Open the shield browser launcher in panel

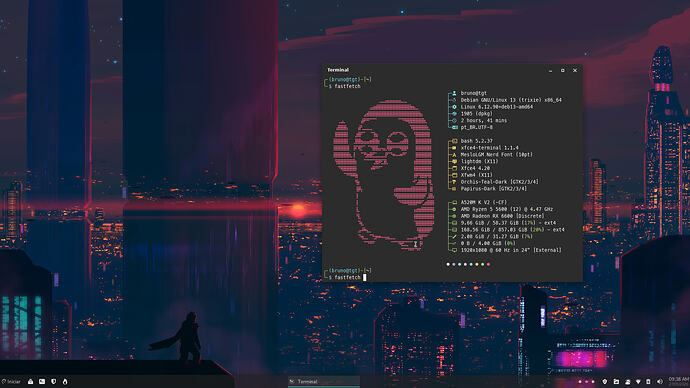point(54,381)
